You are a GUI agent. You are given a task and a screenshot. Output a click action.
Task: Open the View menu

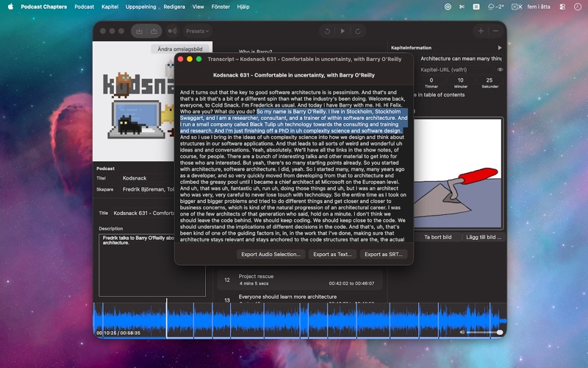point(198,7)
